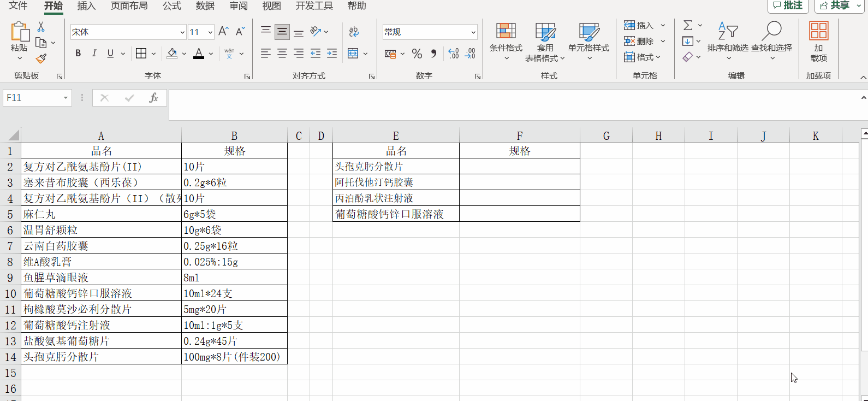Image resolution: width=868 pixels, height=401 pixels.
Task: Expand the 删除 cells dropdown arrow
Action: tap(663, 41)
